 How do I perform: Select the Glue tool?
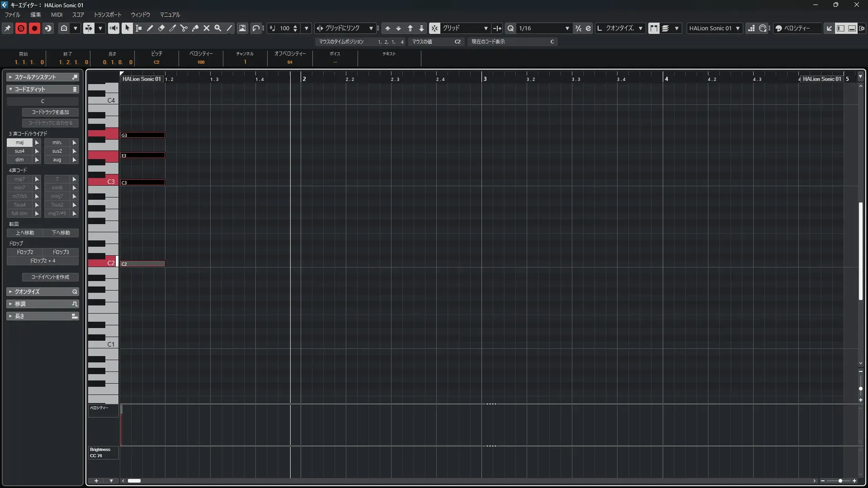[195, 28]
